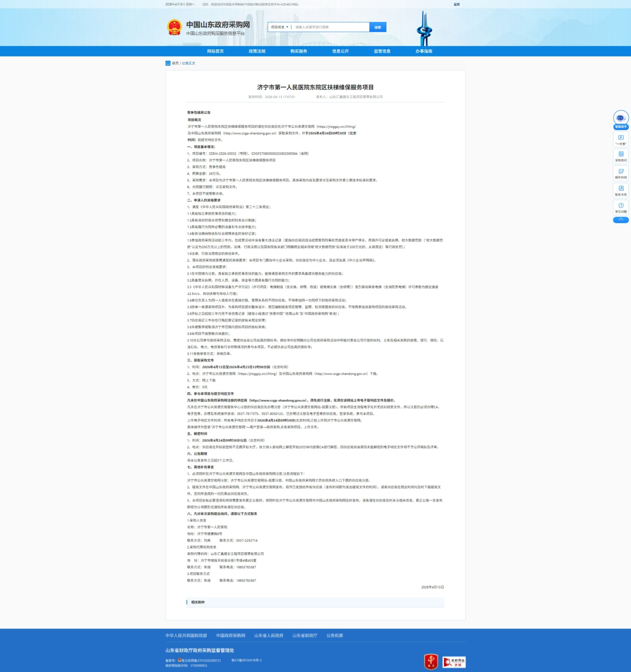Click the red 党政机关 badge in footer
This screenshot has width=631, height=672.
tap(431, 661)
